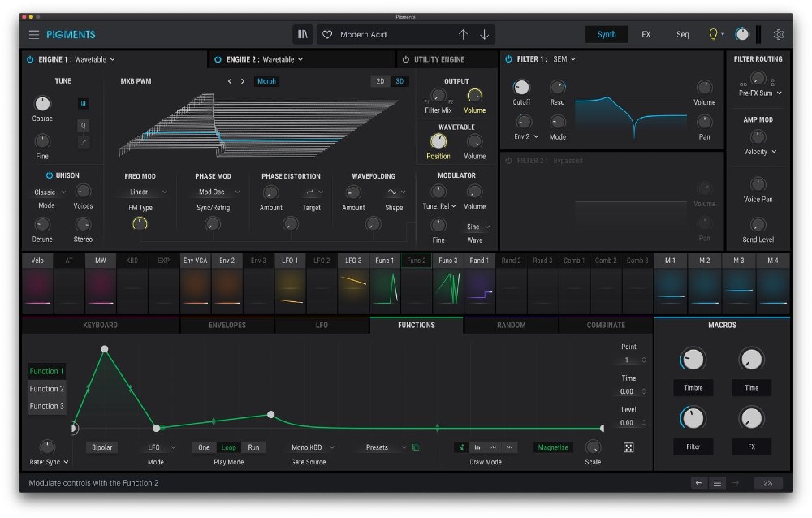This screenshot has height=518, width=812.
Task: Open the preset library browser icon
Action: point(303,35)
